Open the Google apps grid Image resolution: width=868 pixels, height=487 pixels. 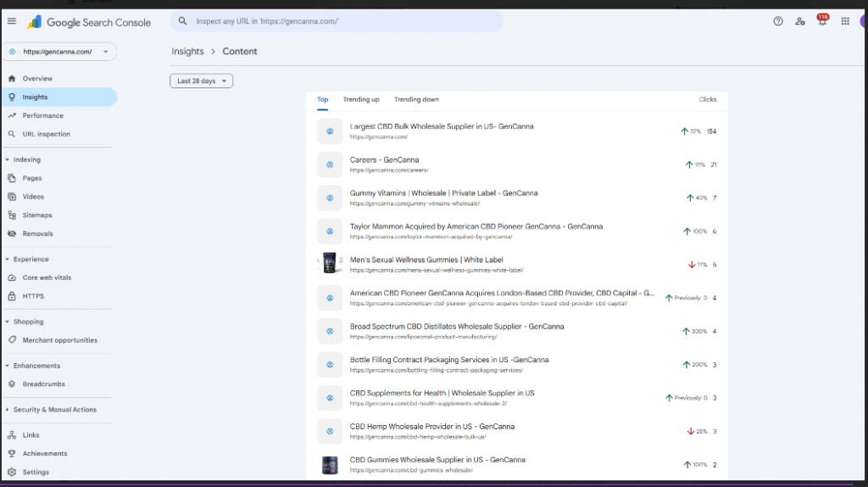coord(845,21)
